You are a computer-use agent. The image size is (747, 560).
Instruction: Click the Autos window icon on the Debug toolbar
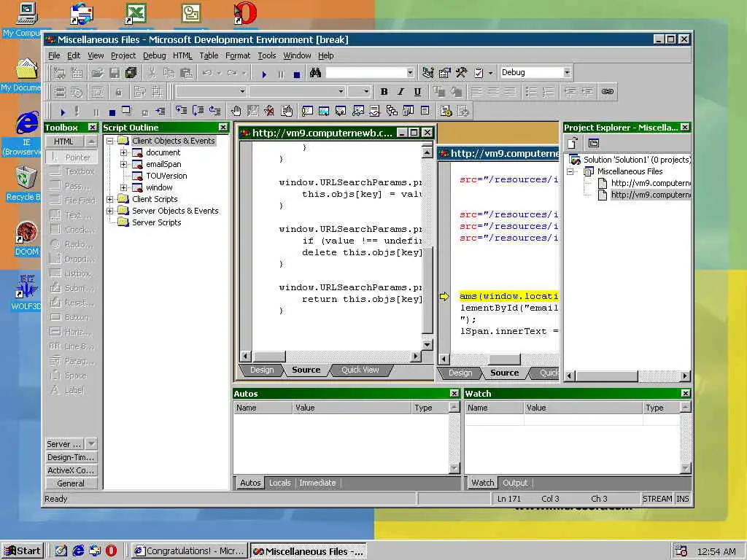click(x=324, y=111)
